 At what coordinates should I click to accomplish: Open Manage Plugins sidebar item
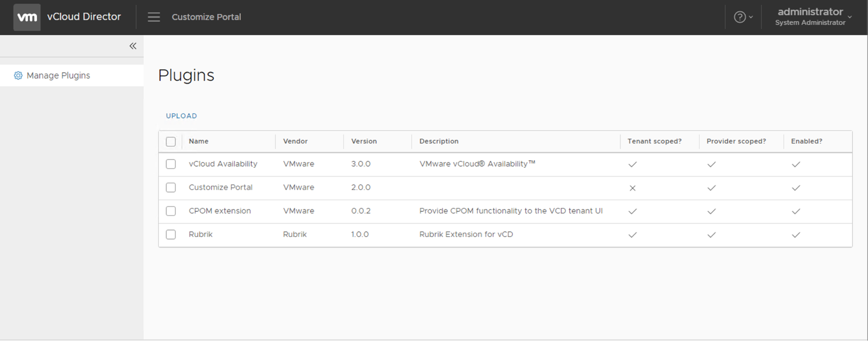coord(72,75)
